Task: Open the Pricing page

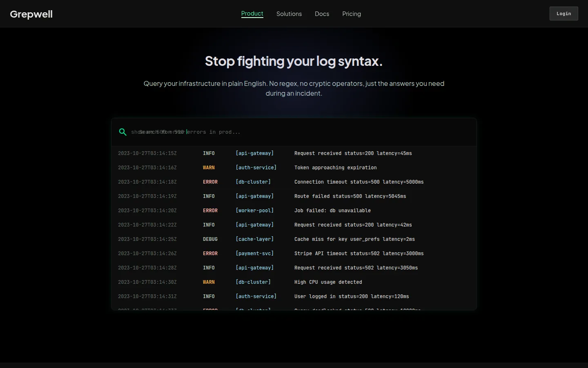Action: [x=352, y=14]
